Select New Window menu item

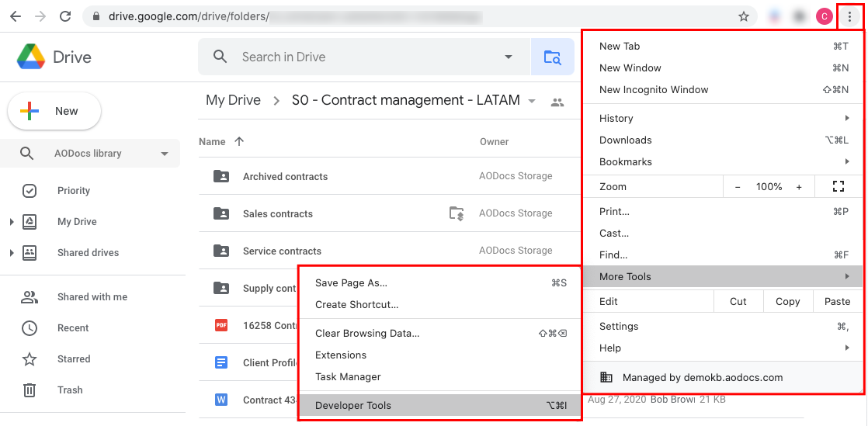click(724, 68)
